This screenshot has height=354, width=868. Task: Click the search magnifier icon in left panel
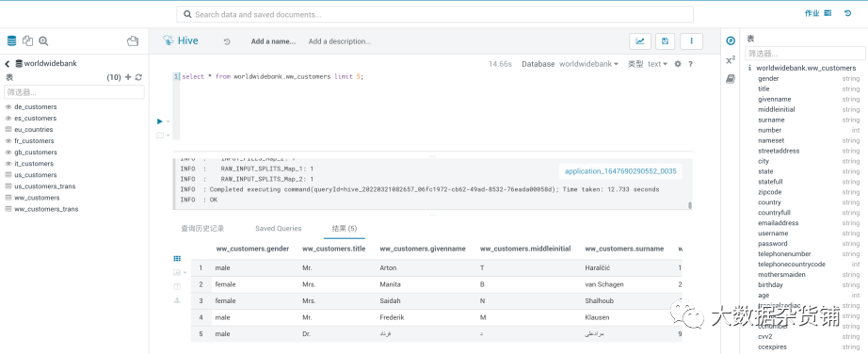click(x=43, y=40)
